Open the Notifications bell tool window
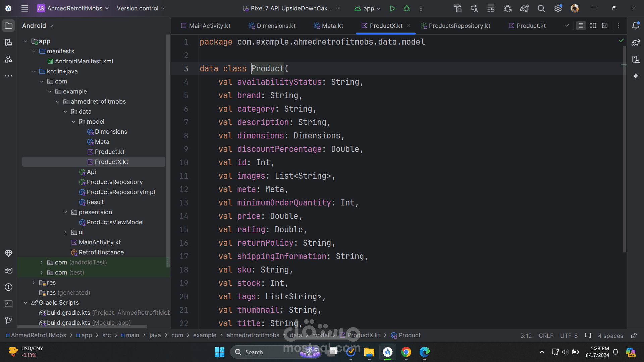Image resolution: width=644 pixels, height=362 pixels. coord(636,25)
